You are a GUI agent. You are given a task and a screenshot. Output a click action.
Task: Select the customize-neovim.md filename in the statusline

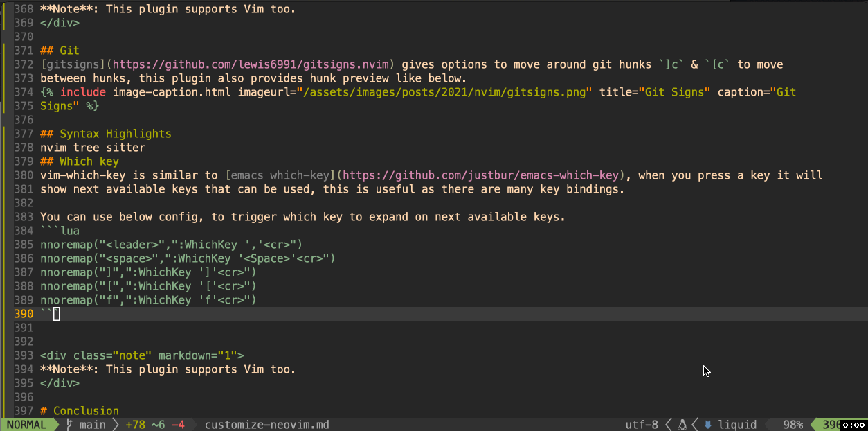coord(266,424)
